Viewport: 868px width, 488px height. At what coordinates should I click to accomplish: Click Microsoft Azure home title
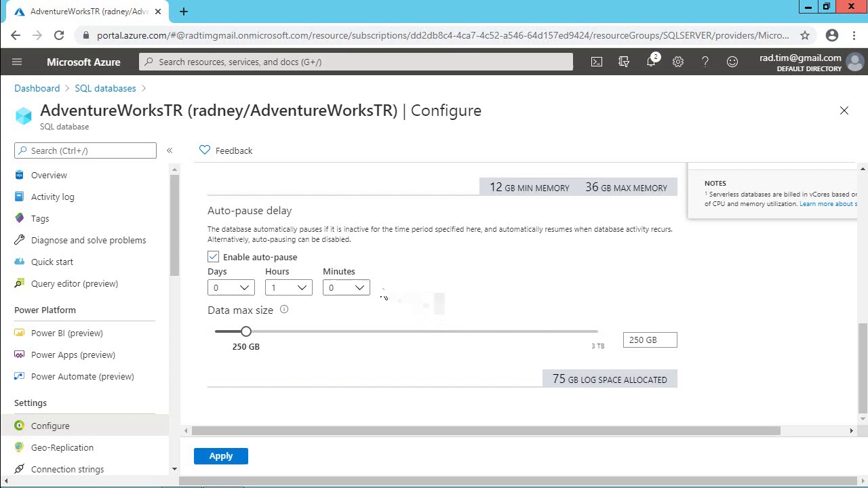(x=83, y=62)
